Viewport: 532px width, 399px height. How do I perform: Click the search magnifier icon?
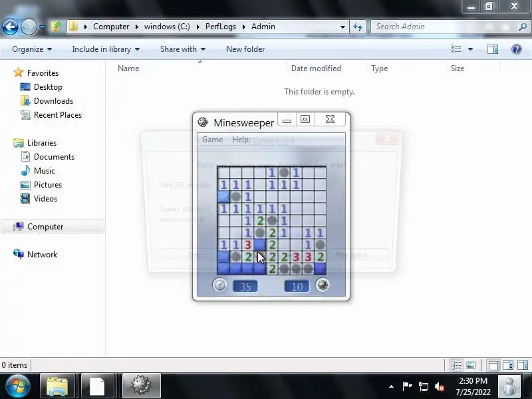point(523,27)
